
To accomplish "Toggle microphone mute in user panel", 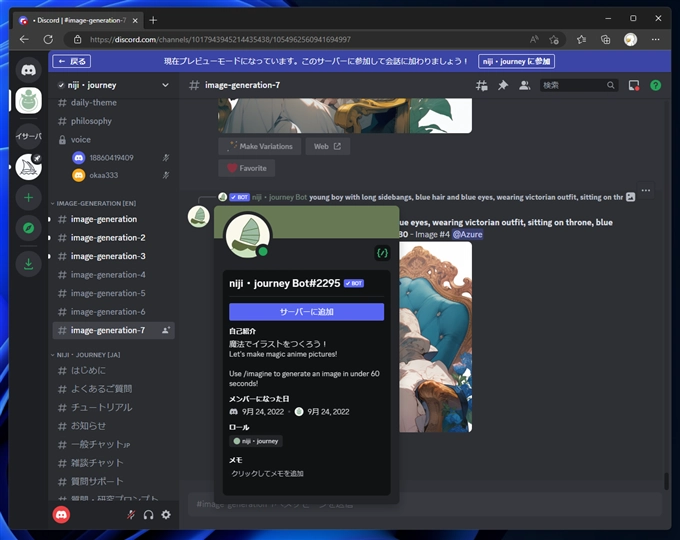I will pos(131,515).
